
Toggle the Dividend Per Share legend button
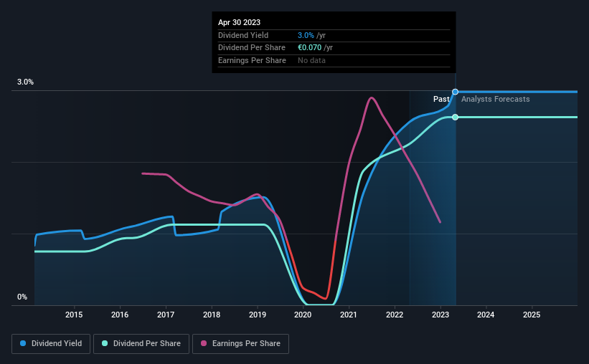click(x=141, y=343)
